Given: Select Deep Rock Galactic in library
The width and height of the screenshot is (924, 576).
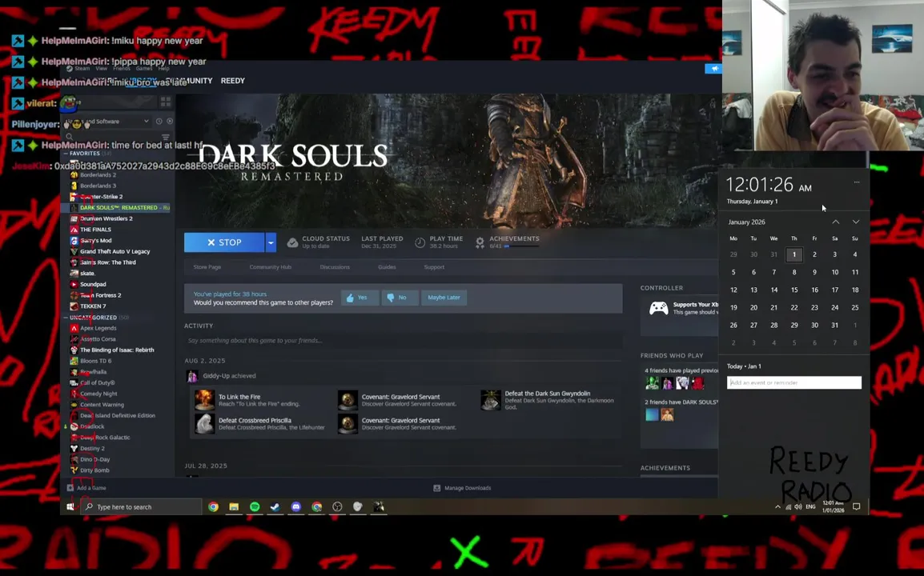Looking at the screenshot, I should (x=105, y=438).
